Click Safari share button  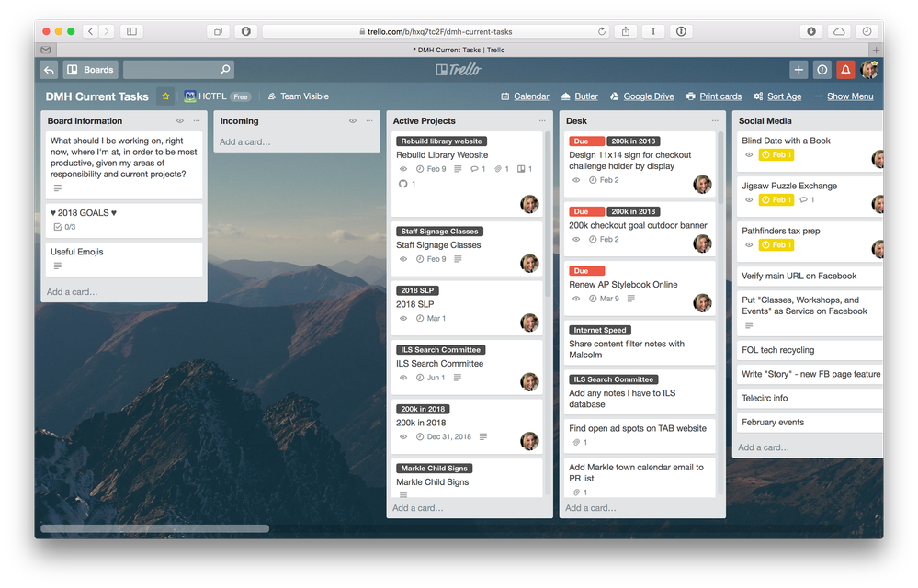coord(626,31)
